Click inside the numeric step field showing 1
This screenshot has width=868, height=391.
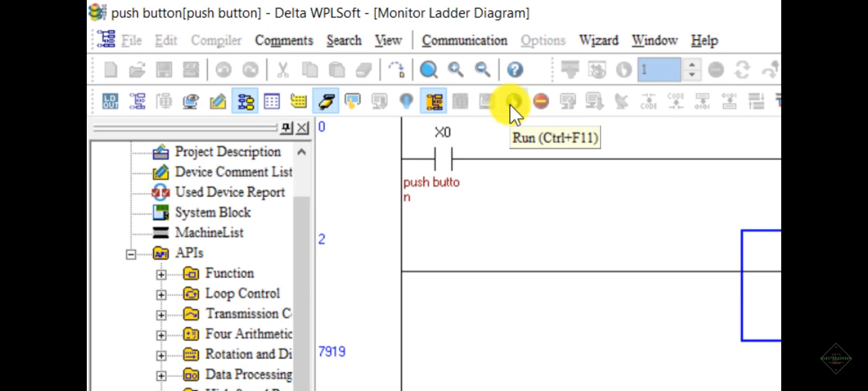point(659,70)
